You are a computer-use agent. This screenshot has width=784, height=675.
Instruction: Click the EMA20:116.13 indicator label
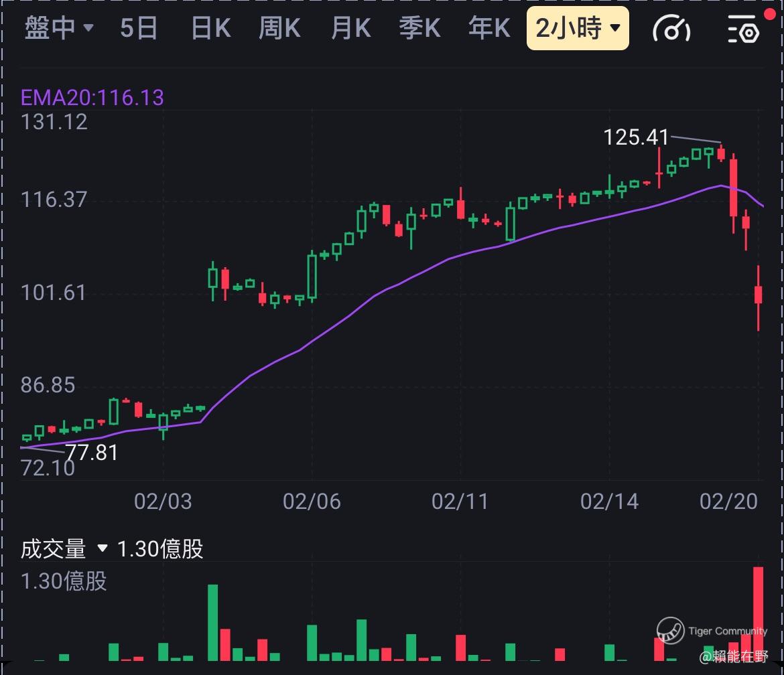click(x=92, y=97)
